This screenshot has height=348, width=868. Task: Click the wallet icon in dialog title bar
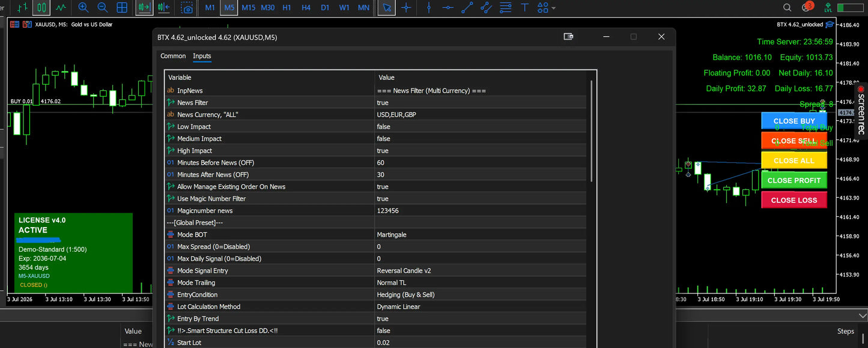[568, 37]
